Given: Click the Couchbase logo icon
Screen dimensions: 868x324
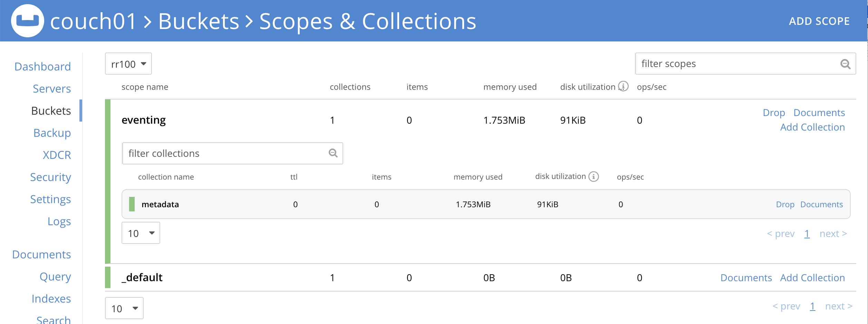Looking at the screenshot, I should click(28, 21).
